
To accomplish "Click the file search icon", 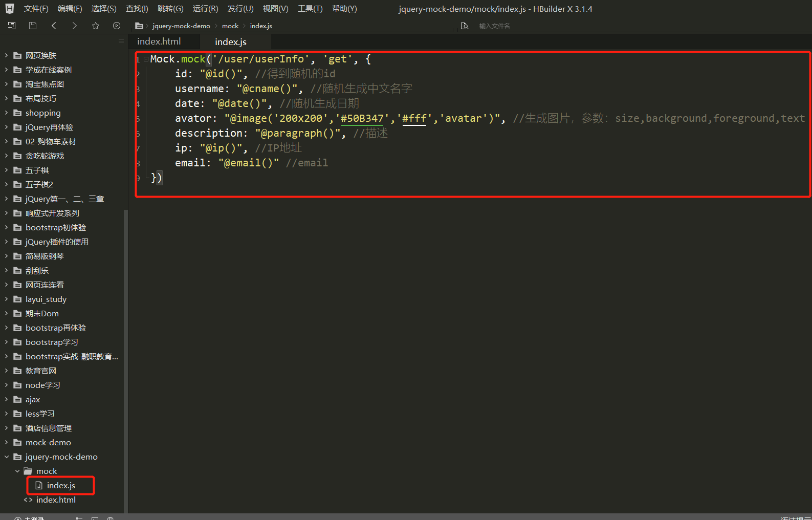I will coord(465,26).
